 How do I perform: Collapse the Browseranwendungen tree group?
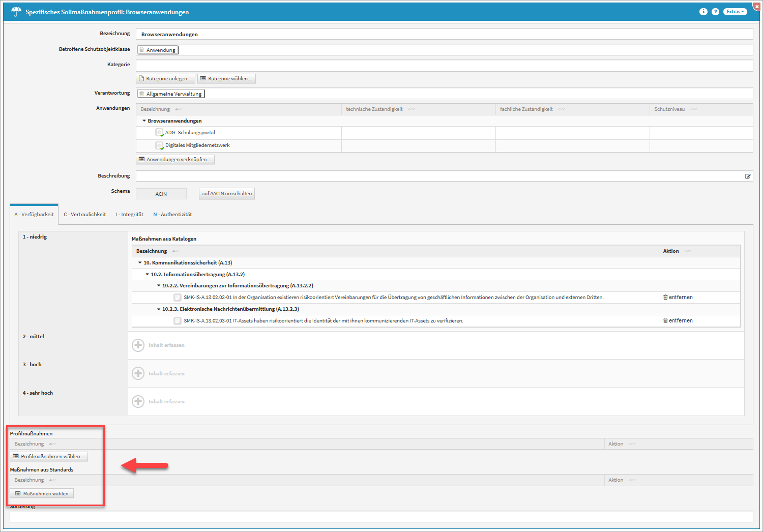click(x=144, y=121)
